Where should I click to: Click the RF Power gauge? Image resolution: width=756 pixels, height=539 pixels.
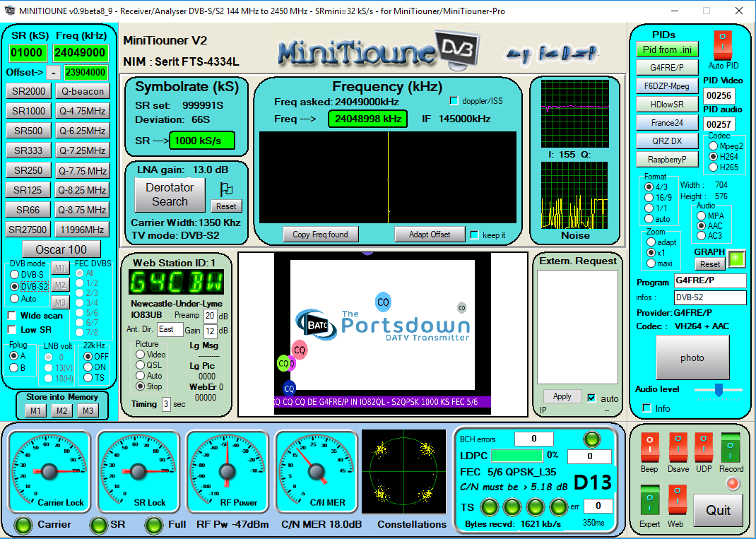(227, 470)
